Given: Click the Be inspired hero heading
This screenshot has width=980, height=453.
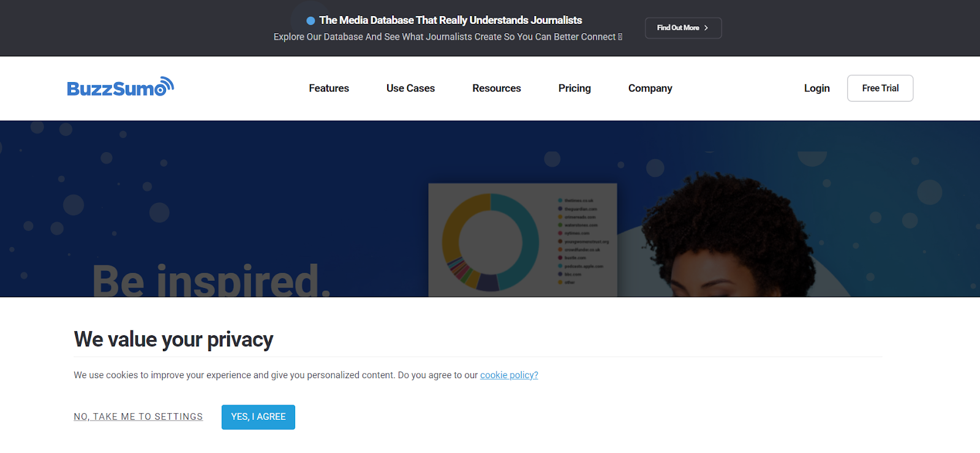Looking at the screenshot, I should coord(212,280).
